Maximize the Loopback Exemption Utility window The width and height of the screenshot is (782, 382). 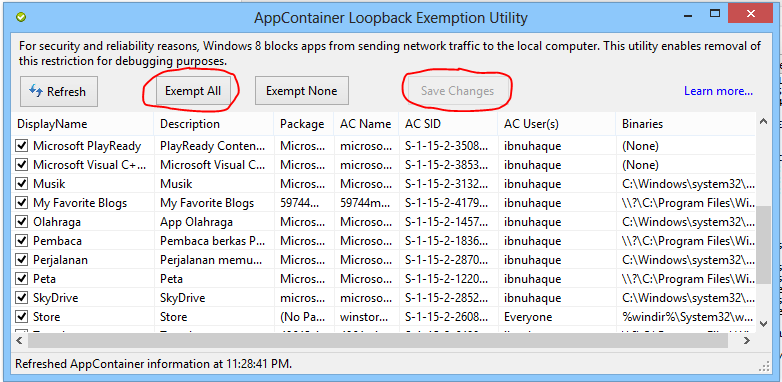(715, 14)
